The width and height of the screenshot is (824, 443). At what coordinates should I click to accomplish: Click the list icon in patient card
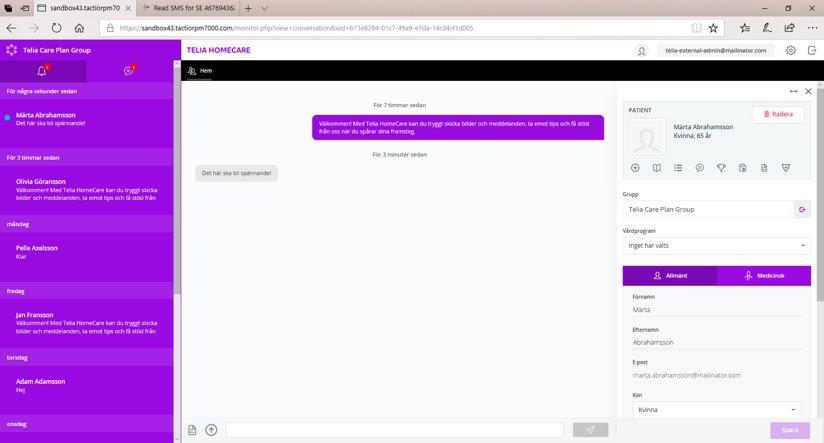click(x=678, y=168)
